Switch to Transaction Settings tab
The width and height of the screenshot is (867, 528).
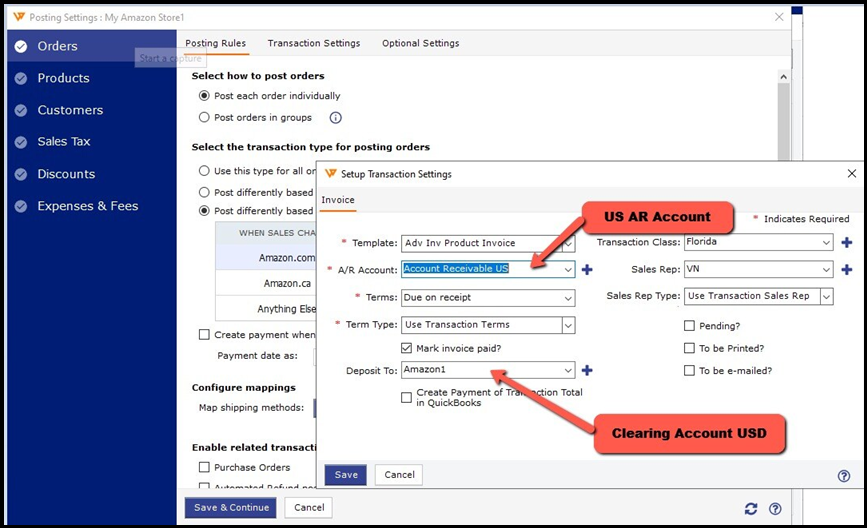pyautogui.click(x=314, y=43)
